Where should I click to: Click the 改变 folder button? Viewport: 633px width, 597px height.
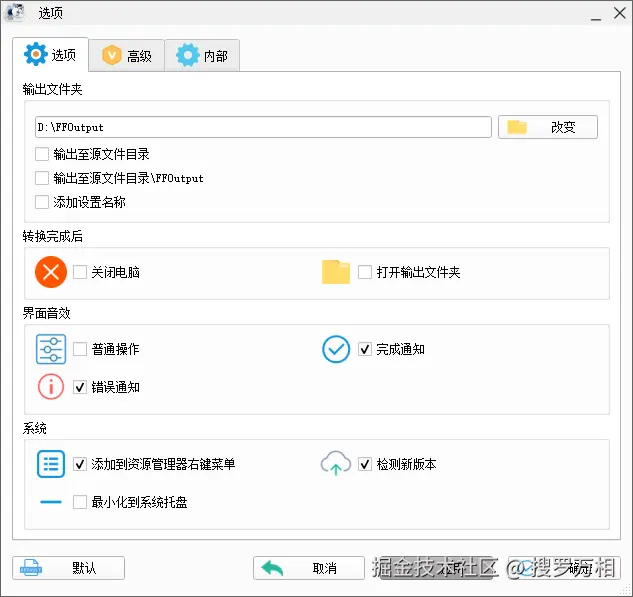(x=548, y=127)
